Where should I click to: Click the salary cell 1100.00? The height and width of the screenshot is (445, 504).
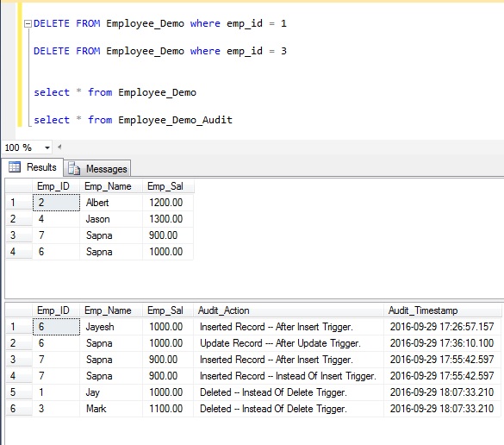click(168, 409)
